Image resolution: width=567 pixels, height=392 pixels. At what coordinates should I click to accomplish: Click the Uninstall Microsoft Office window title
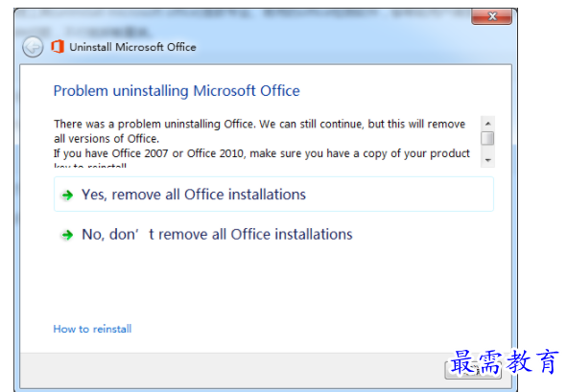pos(132,47)
